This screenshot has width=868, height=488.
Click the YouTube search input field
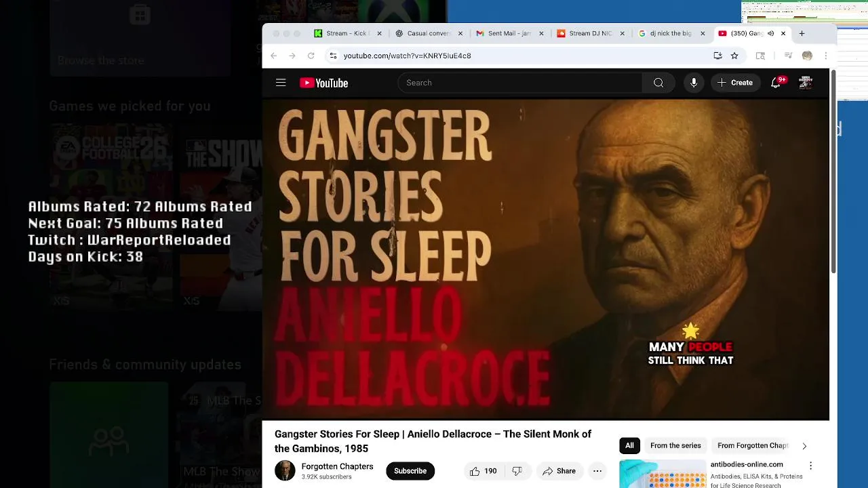click(519, 83)
